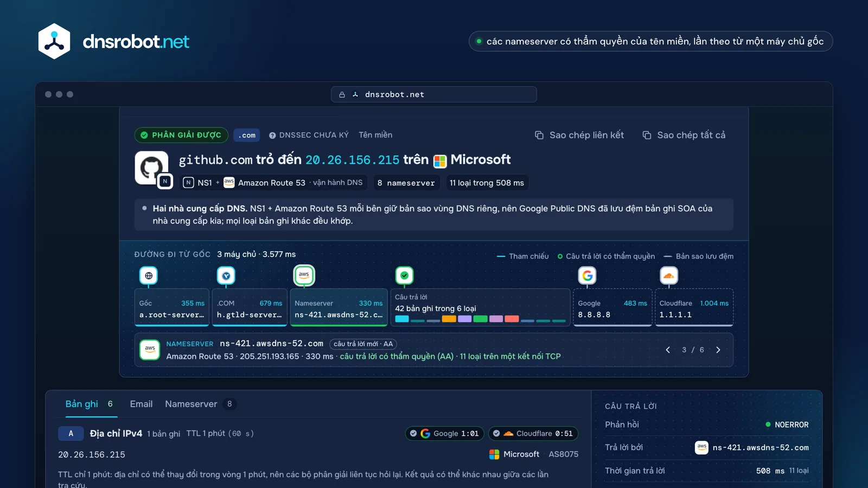Click the dnsrobot.net hexagon logo
The image size is (868, 488).
click(54, 41)
